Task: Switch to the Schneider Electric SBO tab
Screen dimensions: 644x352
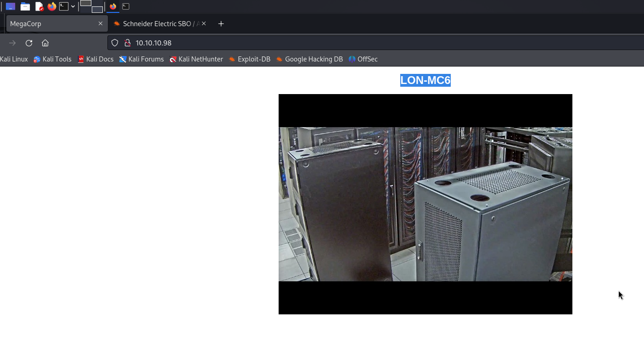Action: tap(156, 23)
